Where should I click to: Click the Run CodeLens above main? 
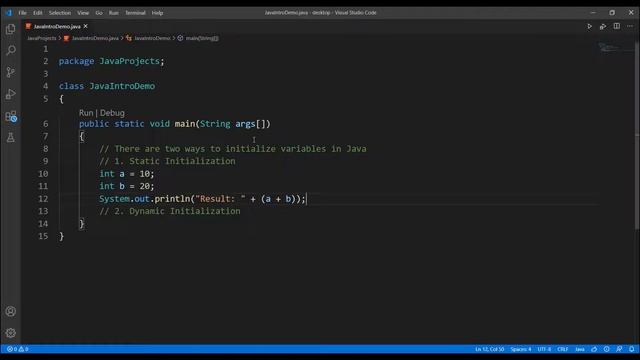click(86, 113)
